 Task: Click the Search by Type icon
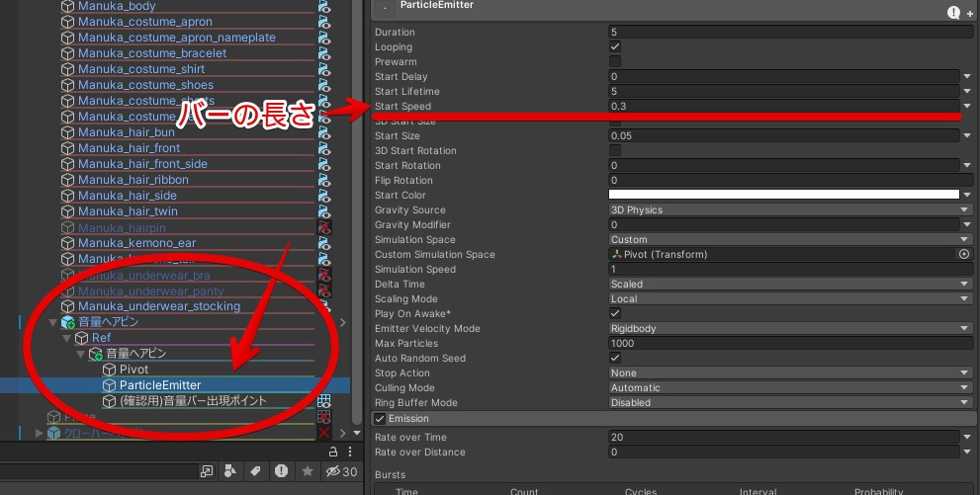pos(230,471)
